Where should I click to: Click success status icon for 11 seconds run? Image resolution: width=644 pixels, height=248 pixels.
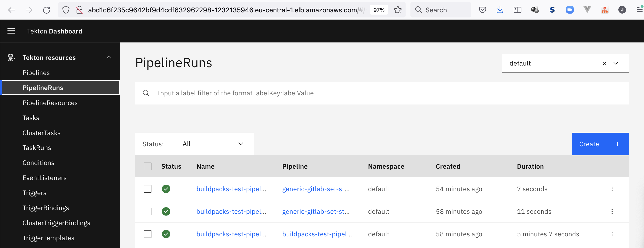pos(166,211)
